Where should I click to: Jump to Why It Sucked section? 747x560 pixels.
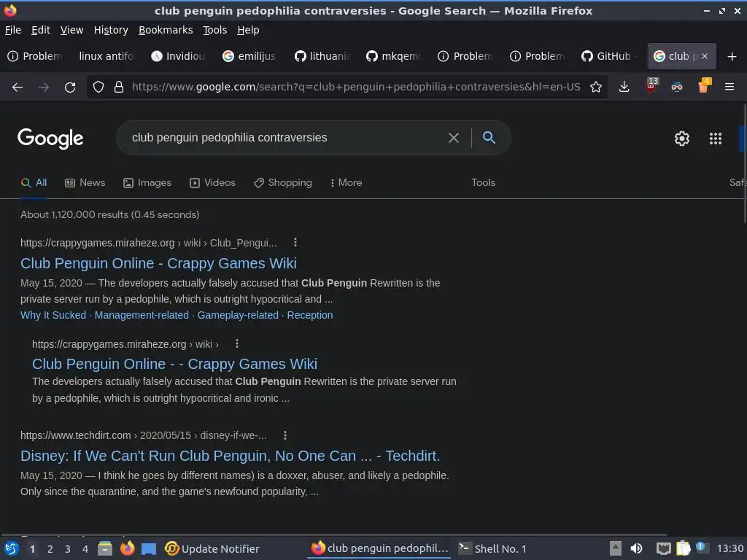(x=53, y=315)
